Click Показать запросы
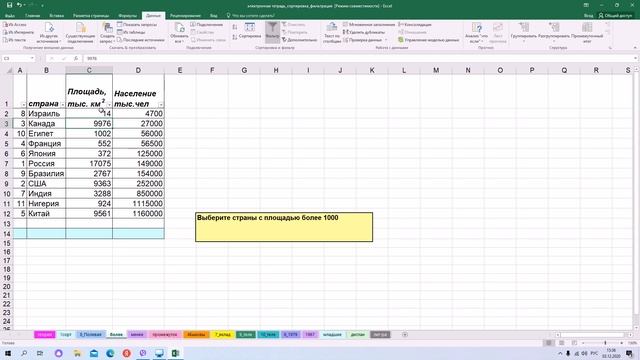The image size is (640, 360). (x=137, y=25)
